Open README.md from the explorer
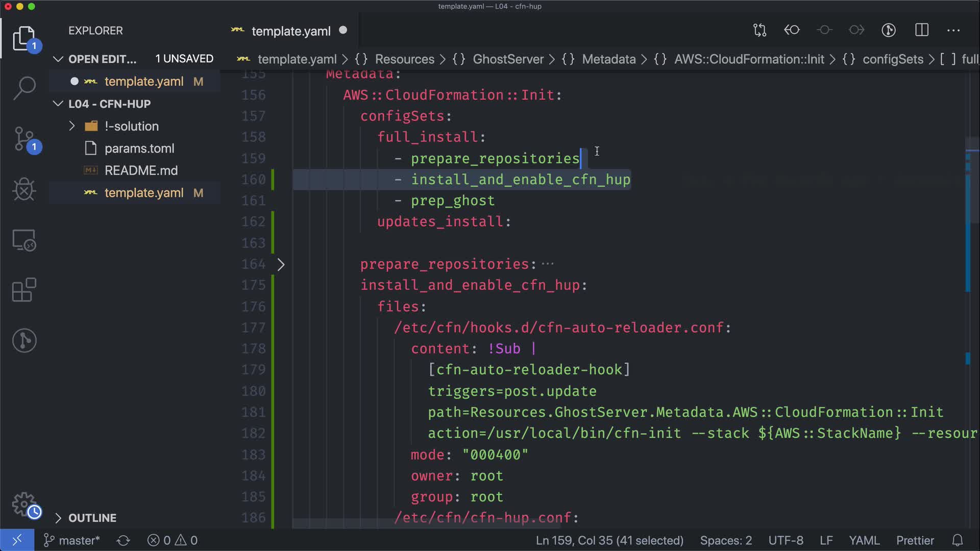Image resolution: width=980 pixels, height=551 pixels. coord(141,170)
